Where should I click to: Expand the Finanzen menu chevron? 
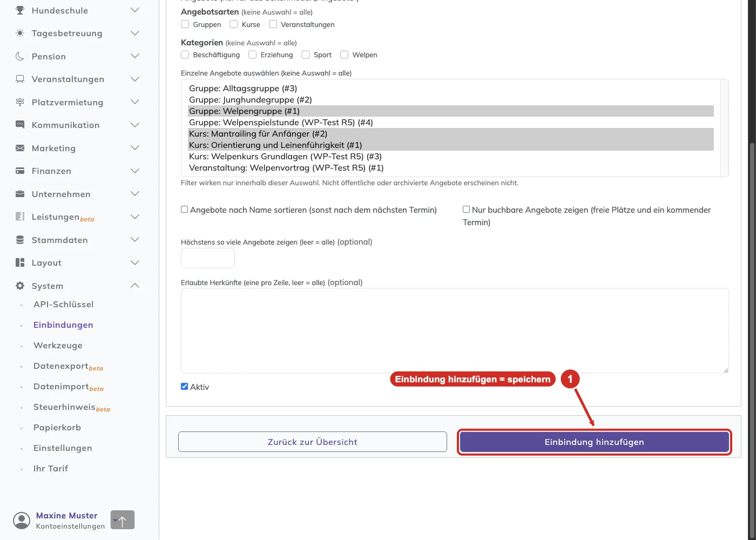click(135, 171)
